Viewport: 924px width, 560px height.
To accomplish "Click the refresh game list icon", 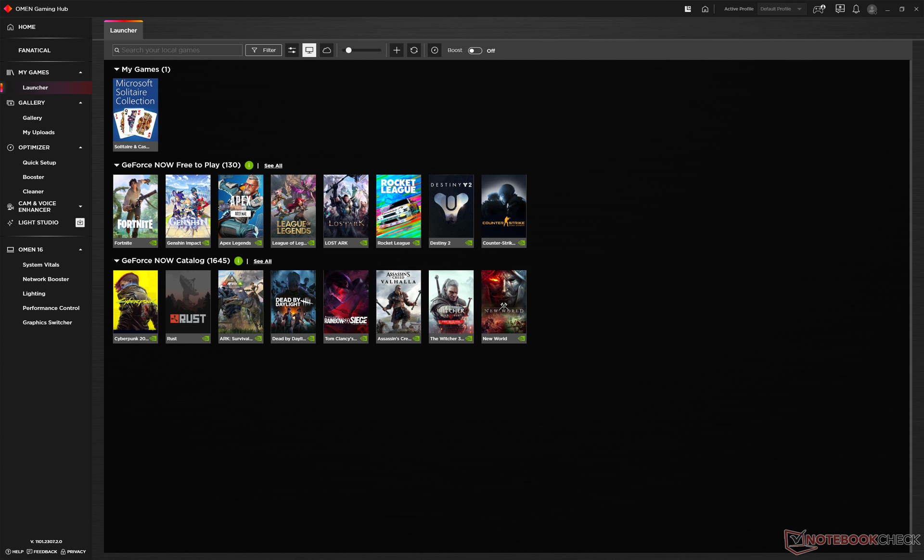I will (414, 50).
